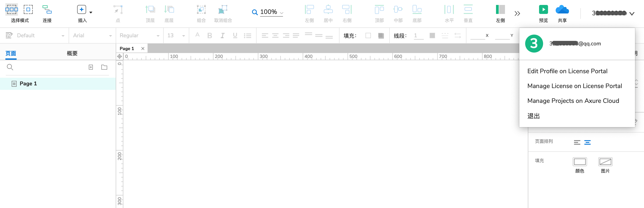Screen dimensions: 644x208
Task: Align right with 右侧 icon
Action: click(347, 9)
